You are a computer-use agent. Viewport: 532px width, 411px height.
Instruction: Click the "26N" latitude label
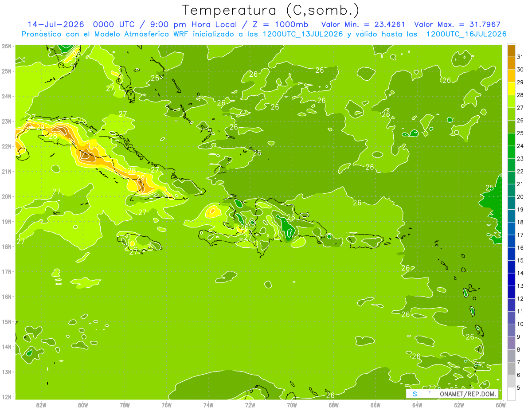coord(7,46)
